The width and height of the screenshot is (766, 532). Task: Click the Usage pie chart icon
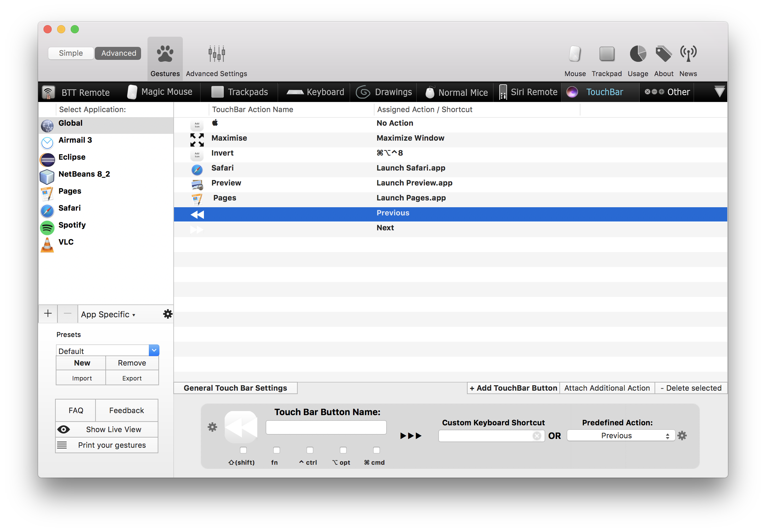[x=638, y=54]
